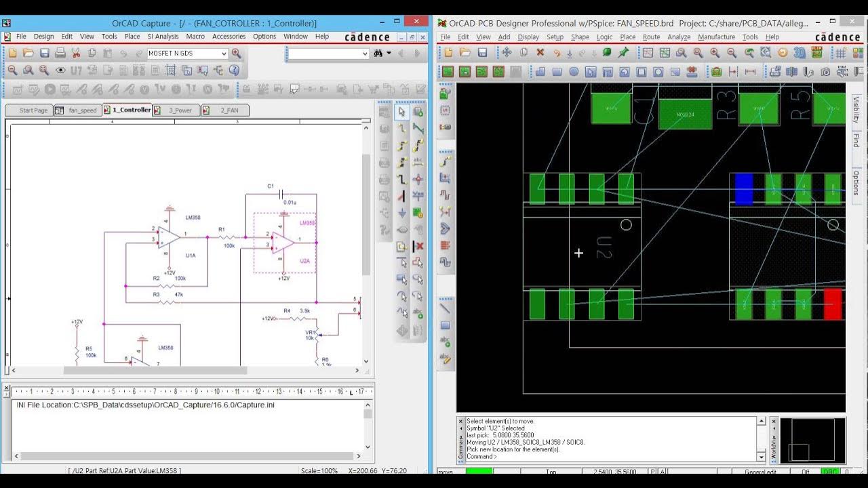868x488 pixels.
Task: Click the U2A LM358 op-amp in schematic
Action: (284, 243)
